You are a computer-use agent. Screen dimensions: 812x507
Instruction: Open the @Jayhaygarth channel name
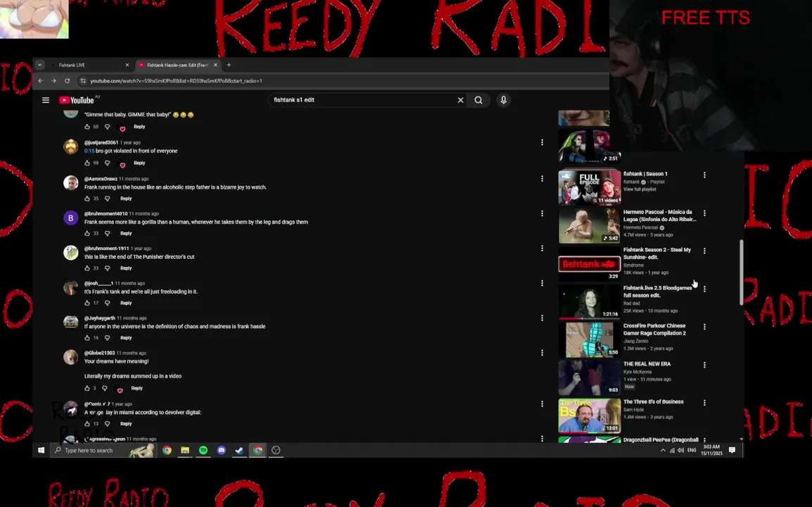99,318
